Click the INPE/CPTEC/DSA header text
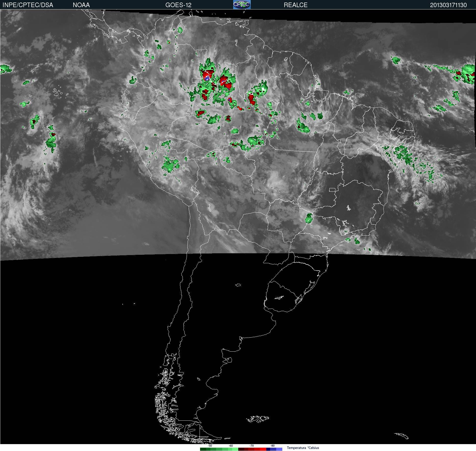Viewport: 476px width, 451px height. pyautogui.click(x=27, y=5)
